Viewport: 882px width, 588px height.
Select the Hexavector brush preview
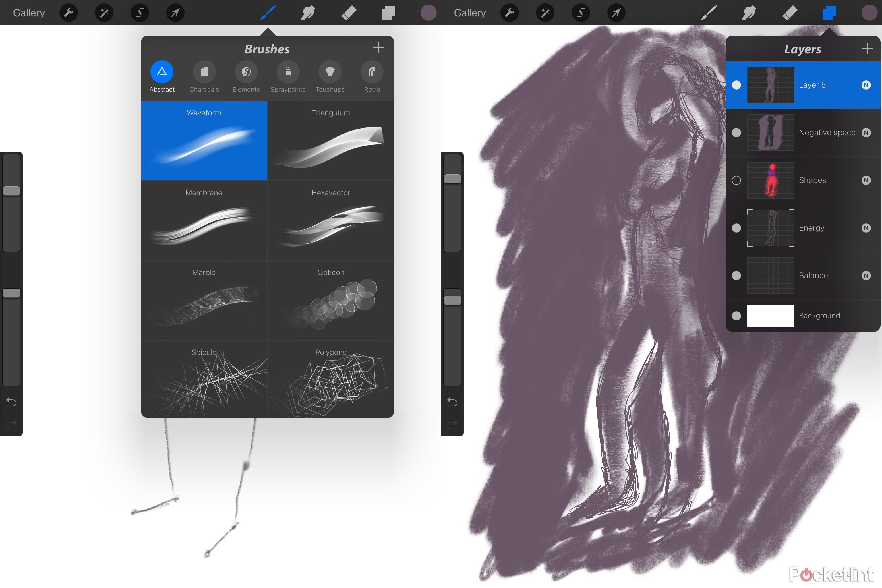pyautogui.click(x=331, y=221)
